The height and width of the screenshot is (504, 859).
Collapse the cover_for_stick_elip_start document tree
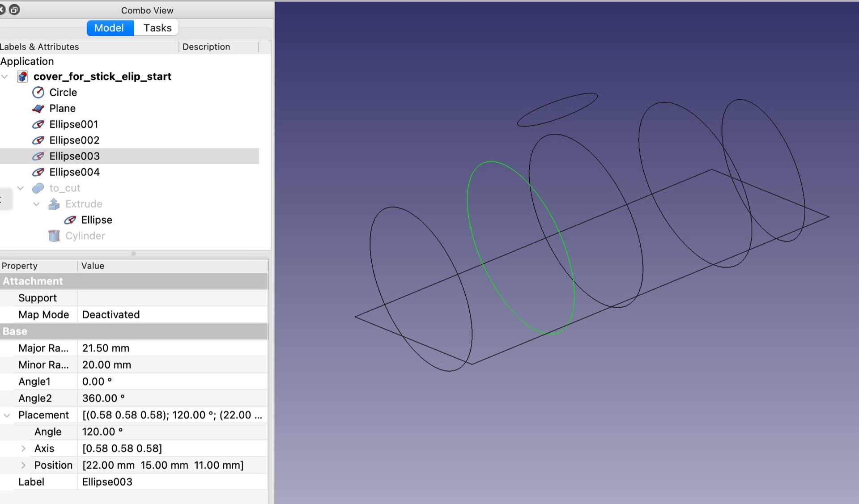click(5, 76)
